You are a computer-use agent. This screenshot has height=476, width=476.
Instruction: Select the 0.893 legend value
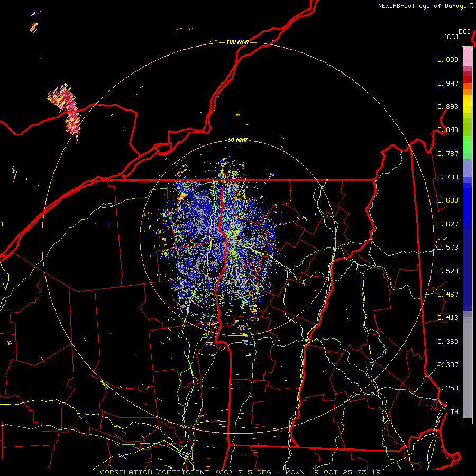click(x=448, y=106)
